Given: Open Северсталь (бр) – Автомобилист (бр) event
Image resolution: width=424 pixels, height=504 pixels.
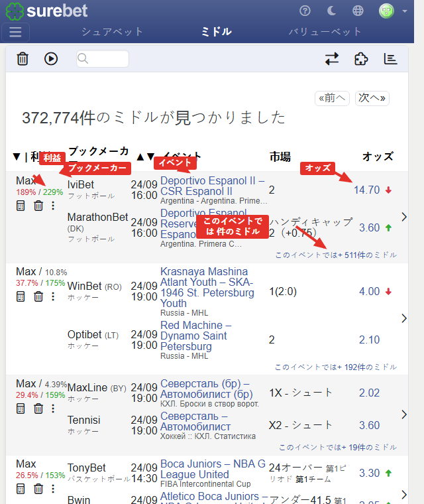Looking at the screenshot, I should [207, 389].
